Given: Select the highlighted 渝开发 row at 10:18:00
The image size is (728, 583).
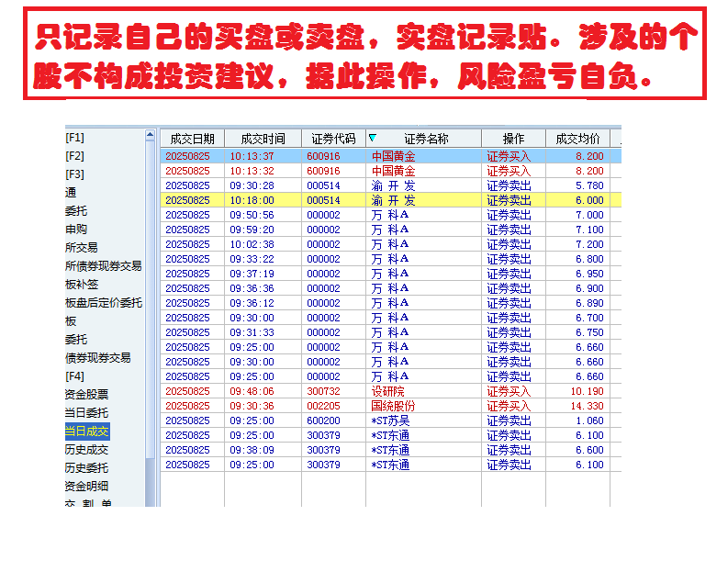Looking at the screenshot, I should click(x=390, y=200).
